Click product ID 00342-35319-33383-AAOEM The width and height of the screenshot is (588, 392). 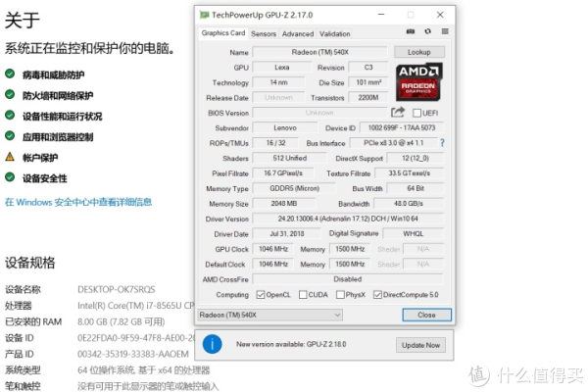tap(133, 354)
